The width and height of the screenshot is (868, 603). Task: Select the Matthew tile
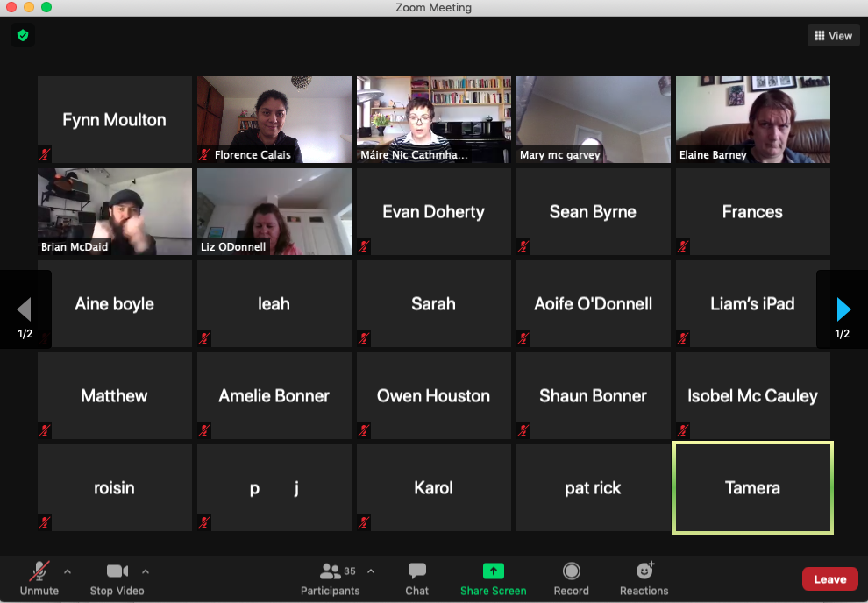point(115,395)
